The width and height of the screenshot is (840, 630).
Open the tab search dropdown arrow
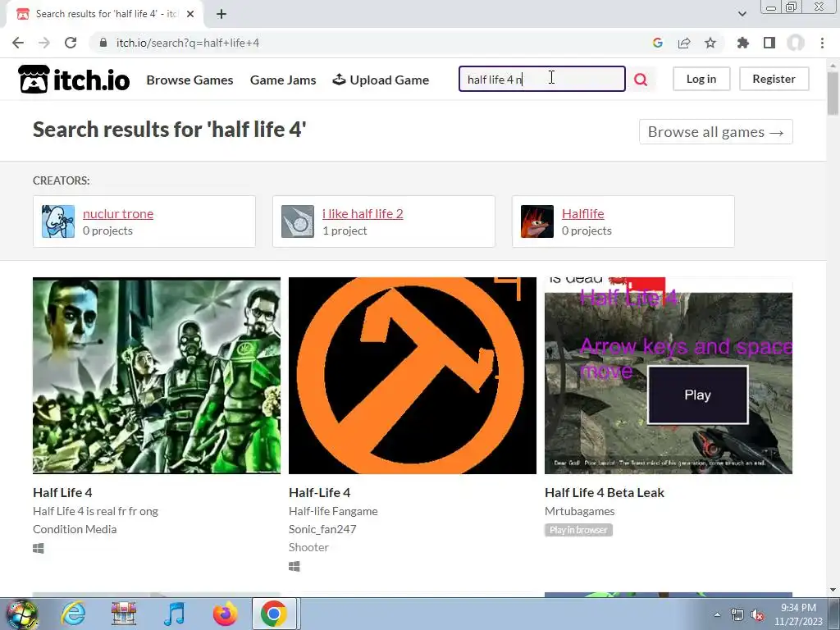tap(742, 14)
